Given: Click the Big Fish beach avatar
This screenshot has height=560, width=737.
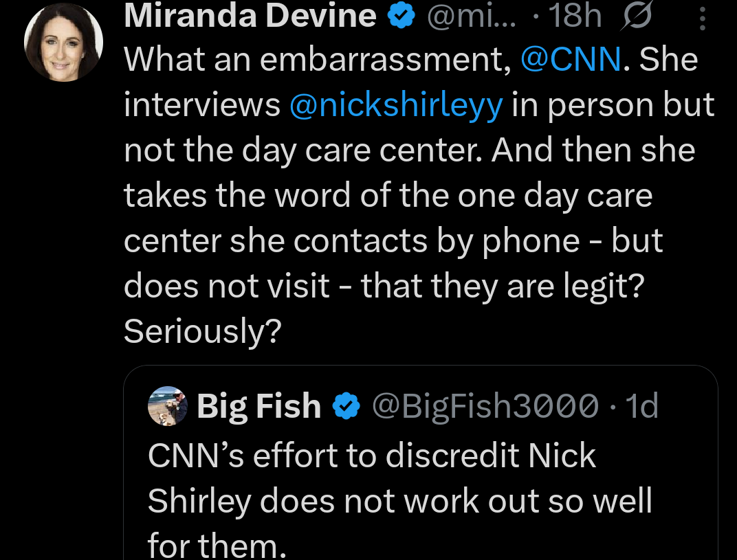Looking at the screenshot, I should click(x=167, y=405).
